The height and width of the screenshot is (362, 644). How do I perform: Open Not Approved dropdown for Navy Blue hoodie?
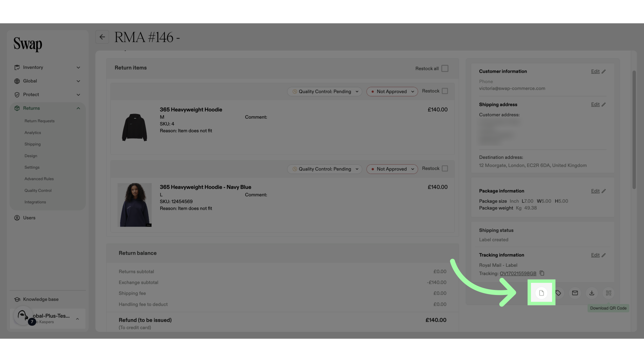click(x=392, y=169)
